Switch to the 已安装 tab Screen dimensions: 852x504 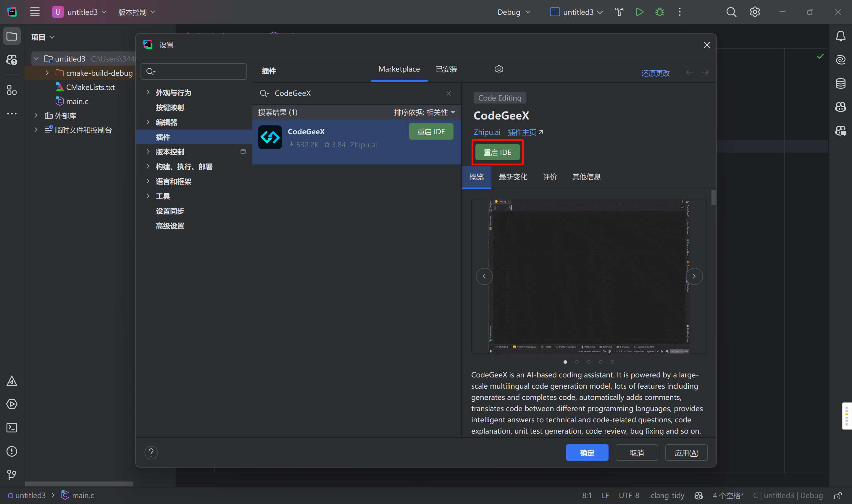click(446, 69)
